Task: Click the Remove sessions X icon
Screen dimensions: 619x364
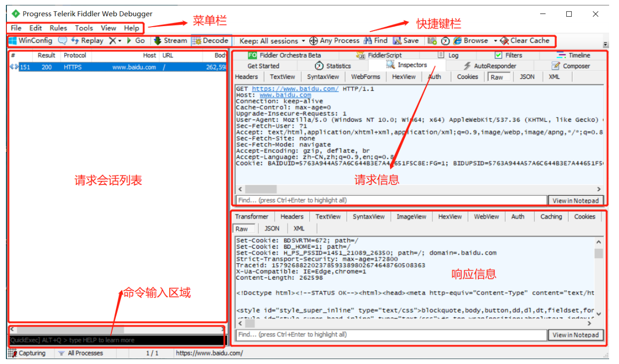Action: pyautogui.click(x=112, y=40)
